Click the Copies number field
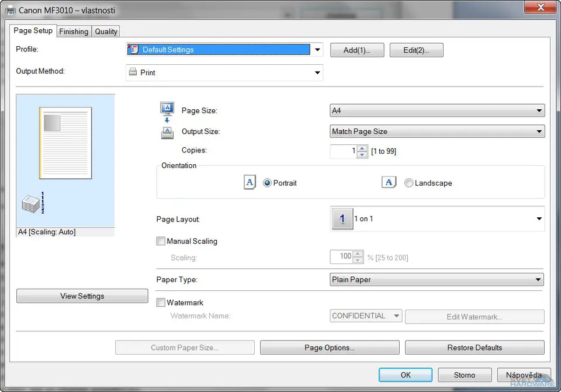561x392 pixels. point(344,151)
